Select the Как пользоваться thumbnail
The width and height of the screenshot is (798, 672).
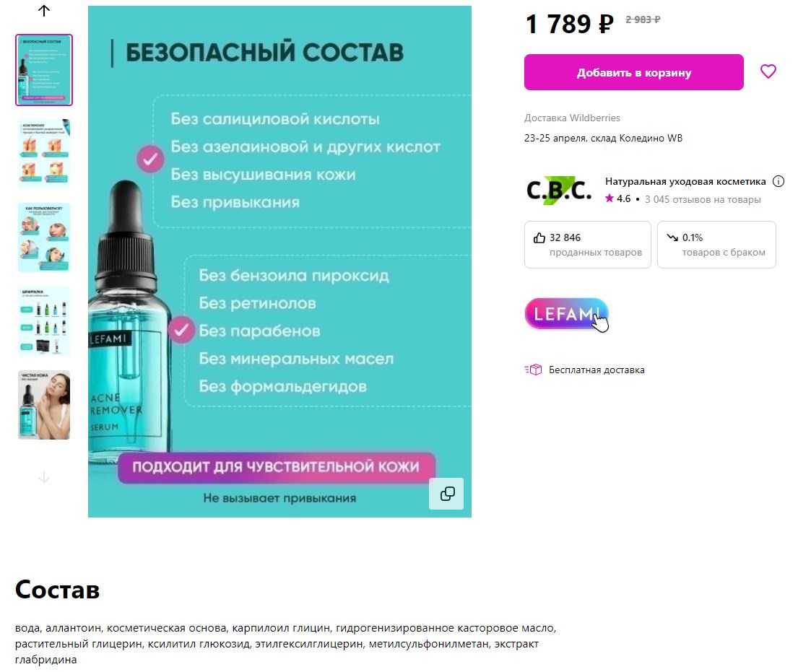(x=44, y=237)
